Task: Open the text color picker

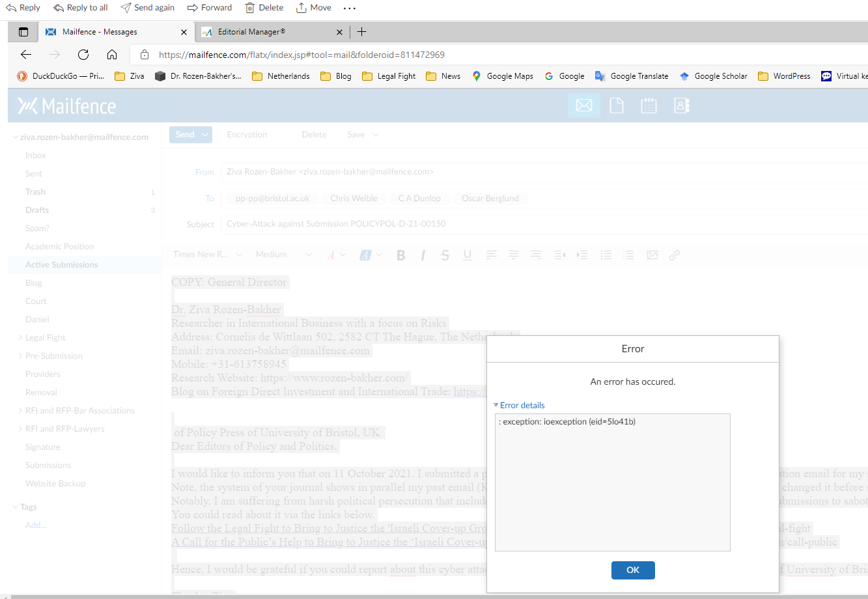Action: (x=336, y=255)
